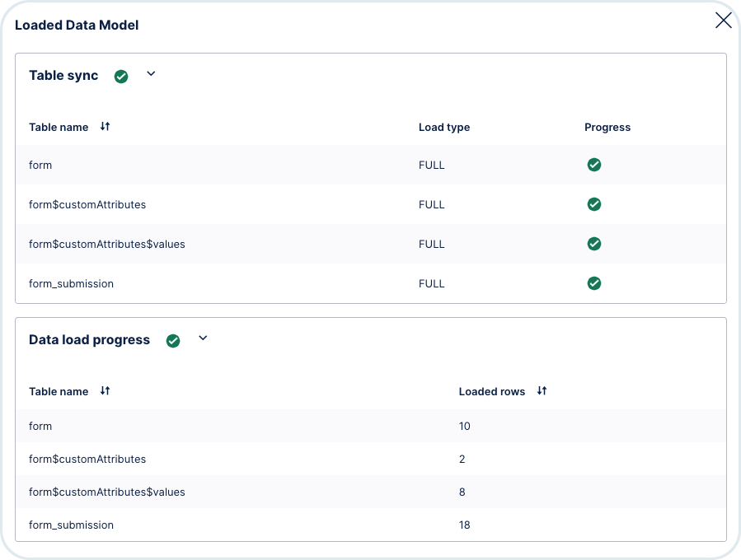Click the Progress column header

pyautogui.click(x=607, y=127)
